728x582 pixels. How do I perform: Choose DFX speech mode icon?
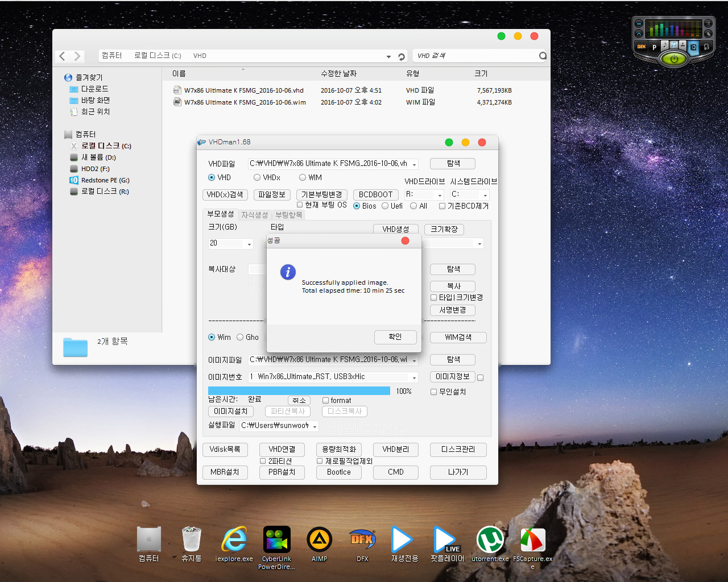coord(682,46)
